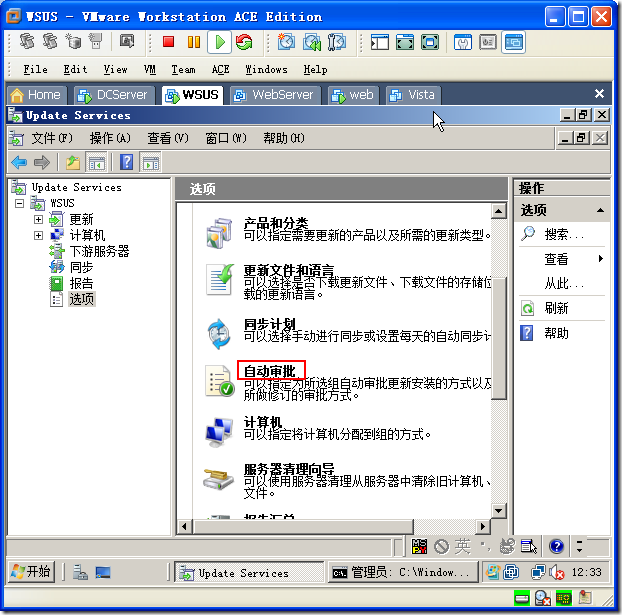Switch to full screen mode icon
The width and height of the screenshot is (622, 615).
(405, 42)
